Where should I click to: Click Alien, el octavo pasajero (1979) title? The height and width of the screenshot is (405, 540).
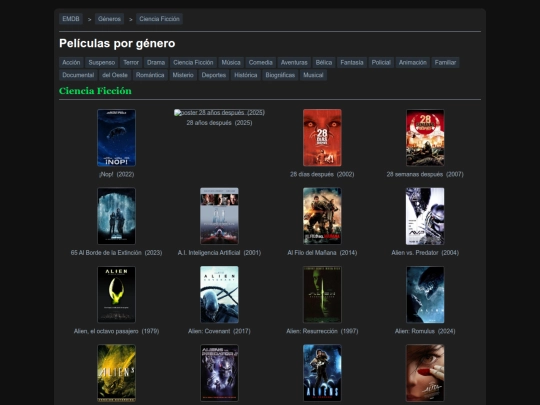(116, 331)
